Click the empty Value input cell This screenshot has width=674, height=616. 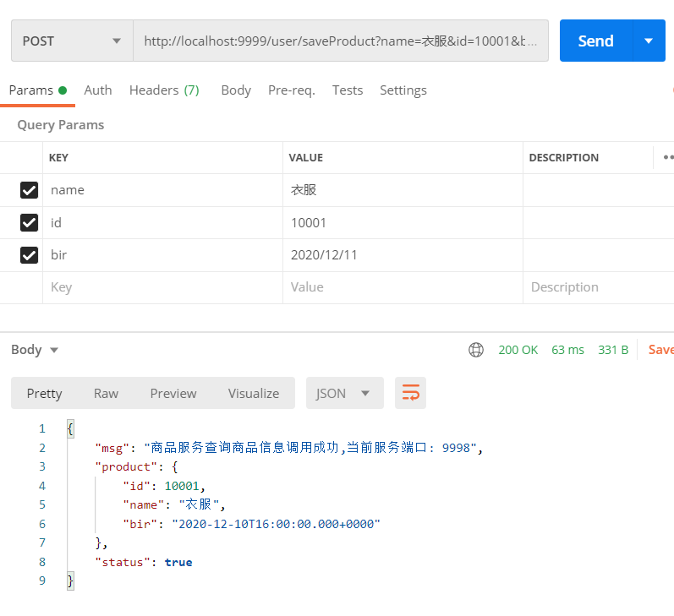(403, 287)
